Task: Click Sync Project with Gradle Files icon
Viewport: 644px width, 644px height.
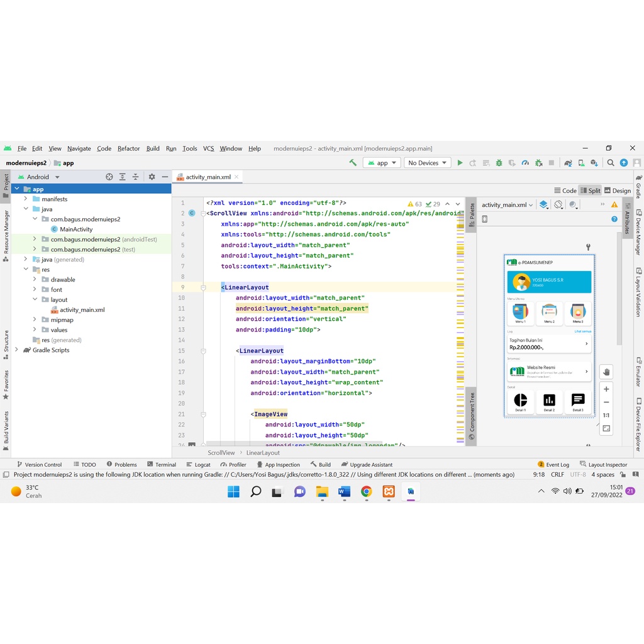Action: (568, 163)
